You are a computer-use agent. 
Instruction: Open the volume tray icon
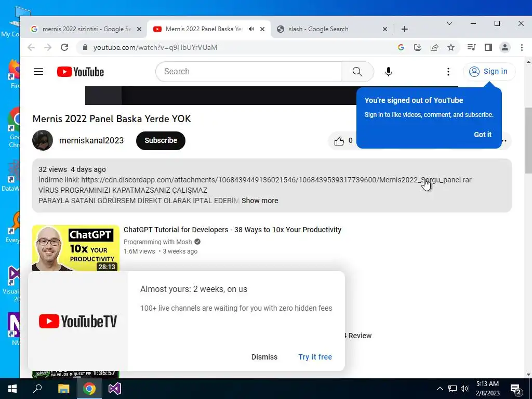coord(464,389)
